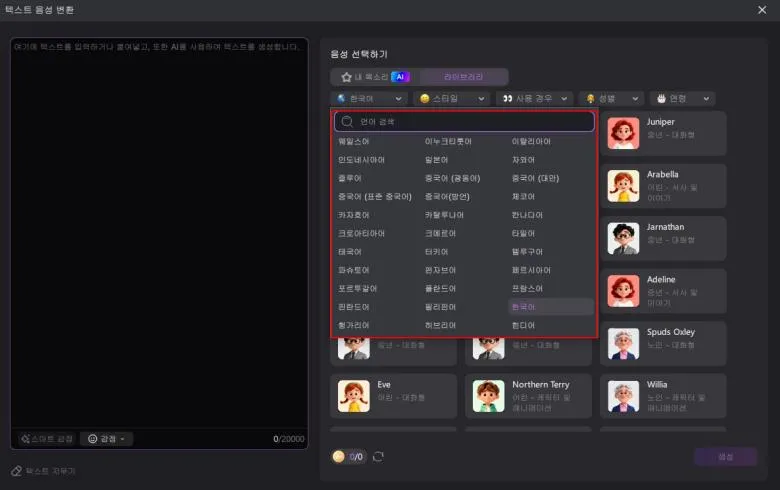Choose 힌디어 from the language list

[523, 326]
